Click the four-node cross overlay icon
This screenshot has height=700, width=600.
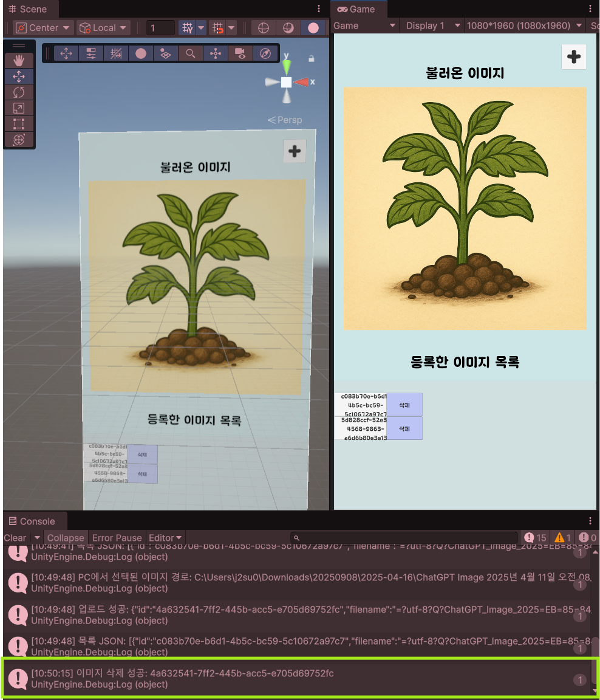216,53
